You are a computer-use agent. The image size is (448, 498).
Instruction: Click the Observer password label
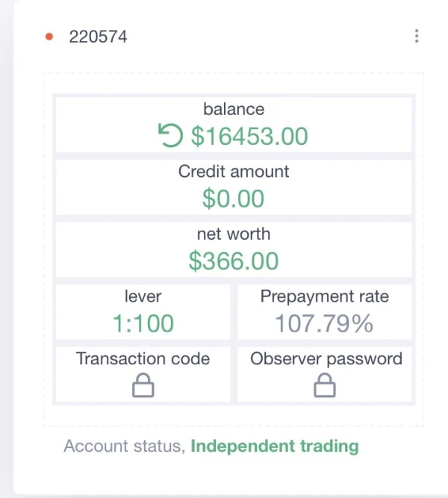click(326, 358)
